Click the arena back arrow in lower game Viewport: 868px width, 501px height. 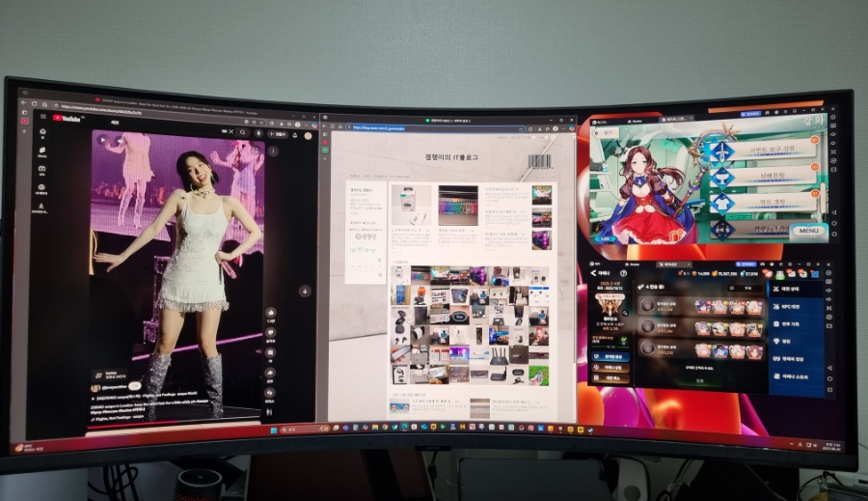[593, 273]
